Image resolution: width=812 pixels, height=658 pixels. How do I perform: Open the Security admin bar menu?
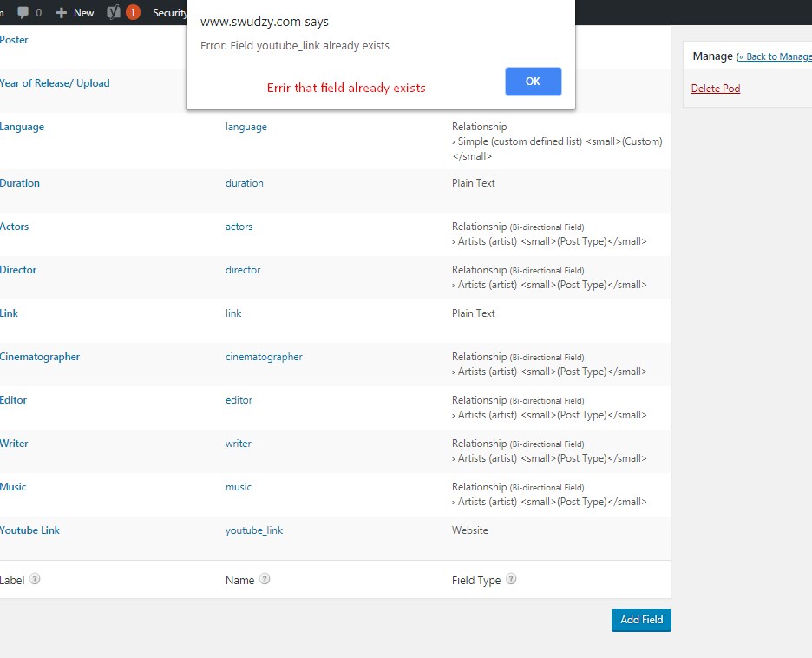[169, 12]
